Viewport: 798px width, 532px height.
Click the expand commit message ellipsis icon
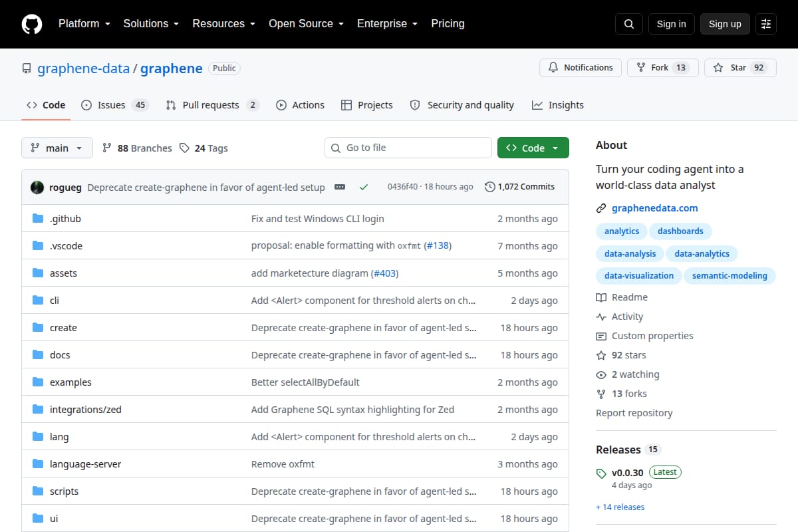coord(340,187)
